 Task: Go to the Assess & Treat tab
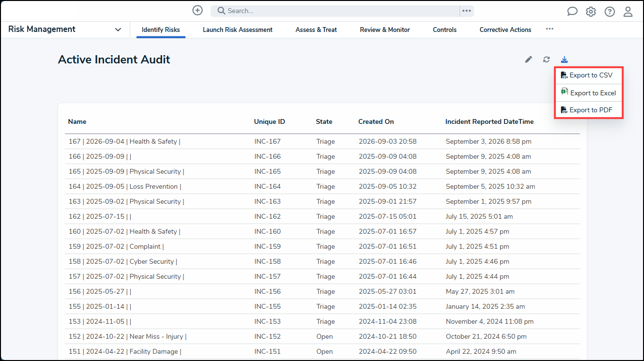click(316, 30)
